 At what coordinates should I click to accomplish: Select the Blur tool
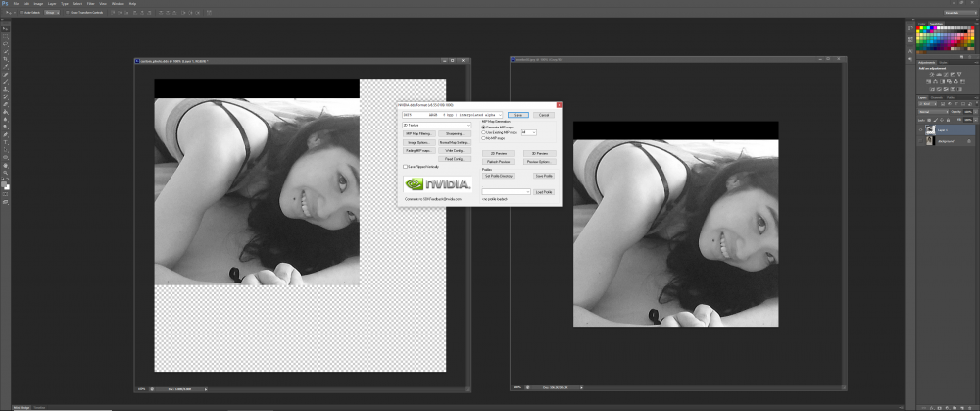coord(6,119)
